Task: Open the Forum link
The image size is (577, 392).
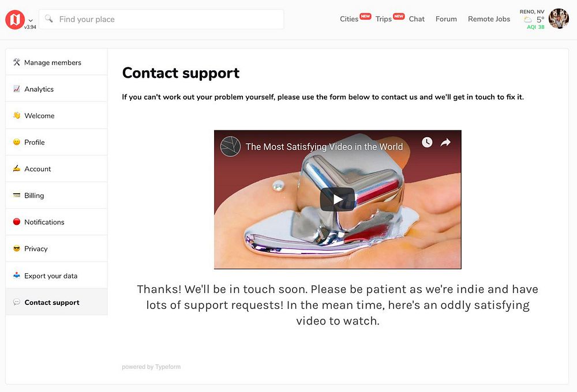Action: pyautogui.click(x=446, y=19)
